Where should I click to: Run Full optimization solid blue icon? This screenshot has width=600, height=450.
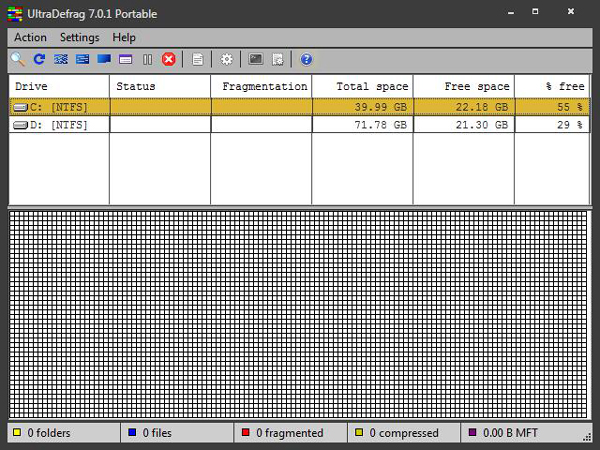[104, 59]
